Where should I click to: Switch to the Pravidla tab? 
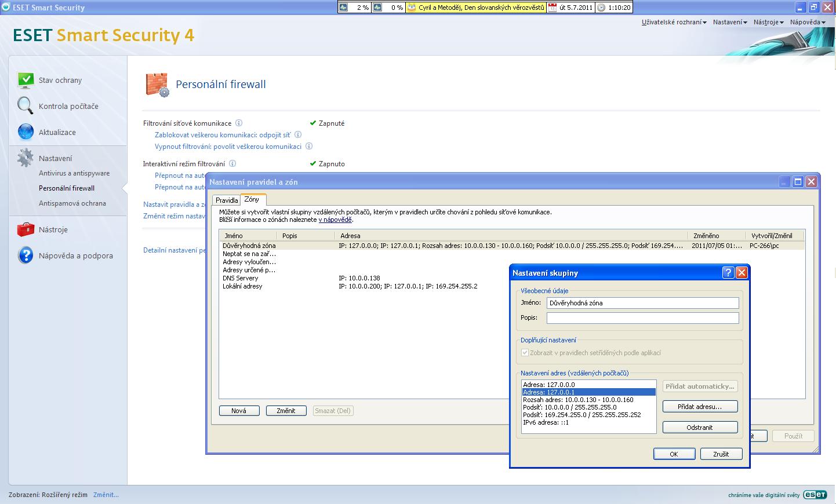[227, 200]
